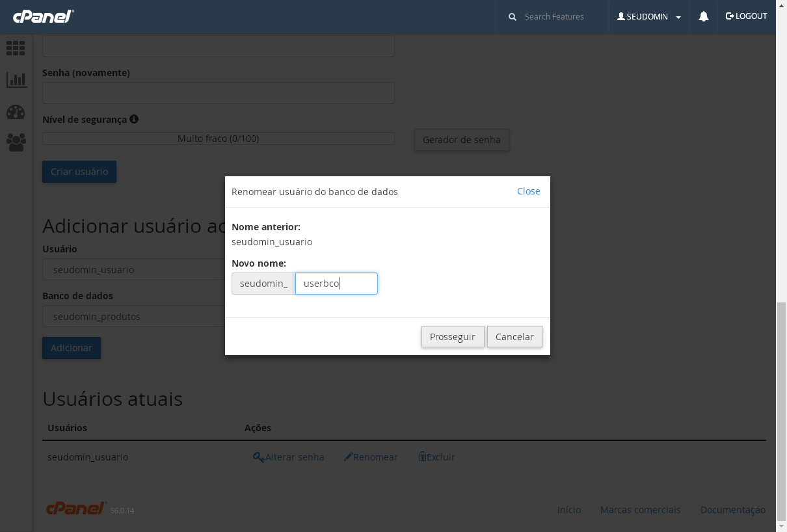Image resolution: width=787 pixels, height=532 pixels.
Task: Click the password strength meter bar
Action: click(218, 139)
